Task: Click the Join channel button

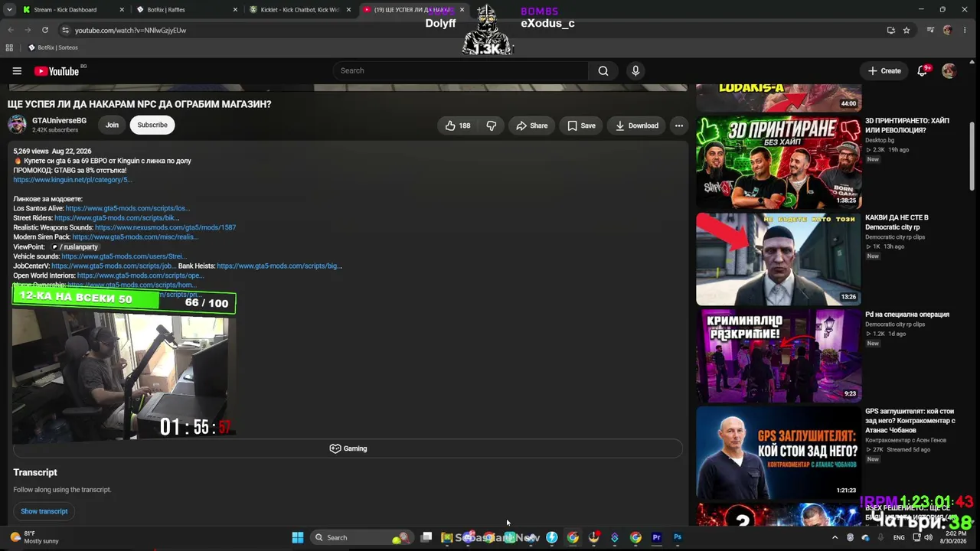Action: [112, 126]
